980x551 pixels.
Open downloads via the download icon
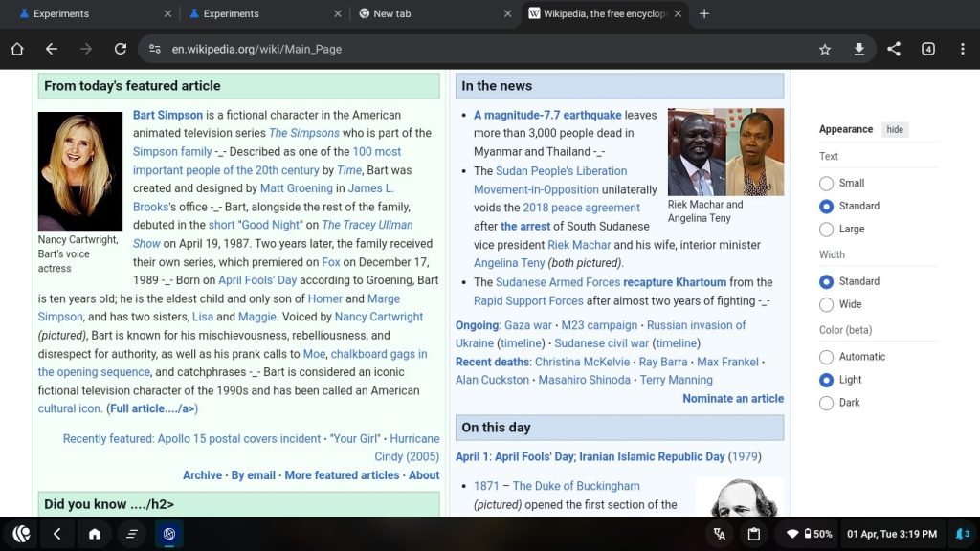(x=858, y=49)
